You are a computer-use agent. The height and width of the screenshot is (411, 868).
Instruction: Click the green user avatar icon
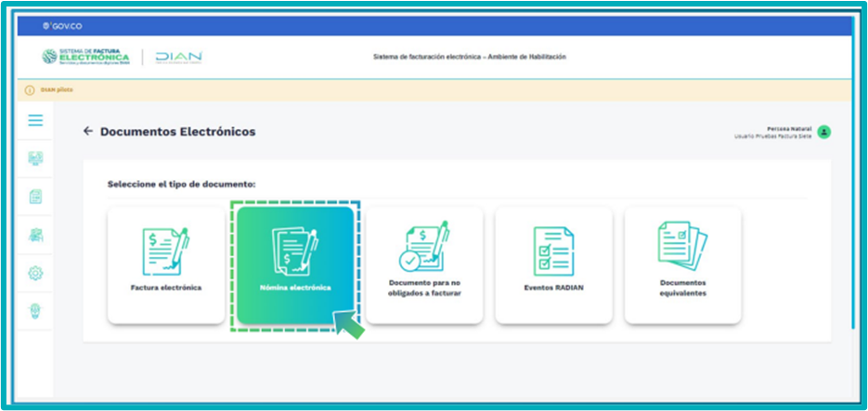pos(823,132)
